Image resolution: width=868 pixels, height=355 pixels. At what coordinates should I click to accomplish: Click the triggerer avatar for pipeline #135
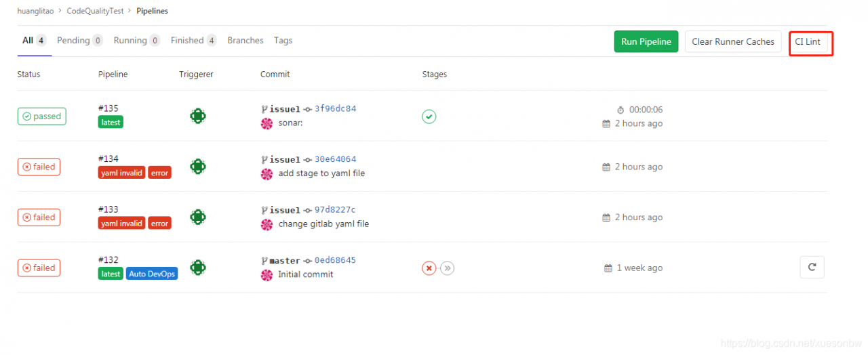click(x=197, y=117)
